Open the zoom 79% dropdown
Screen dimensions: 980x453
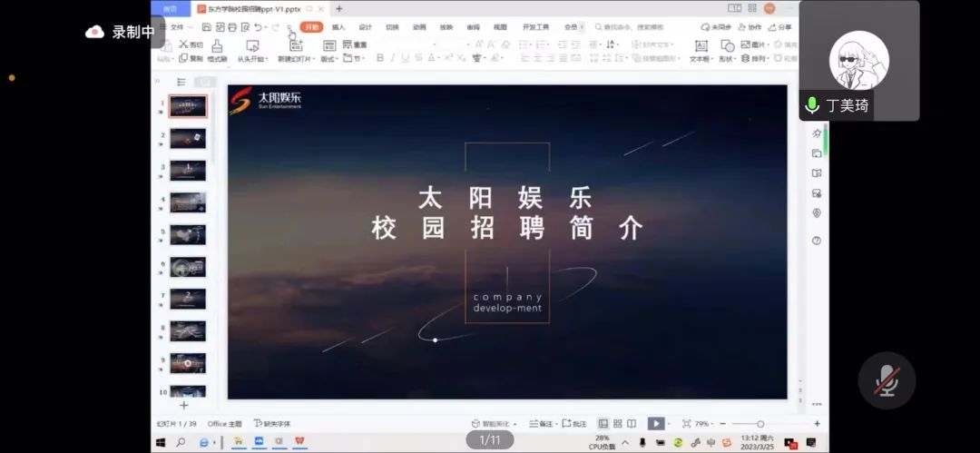704,424
